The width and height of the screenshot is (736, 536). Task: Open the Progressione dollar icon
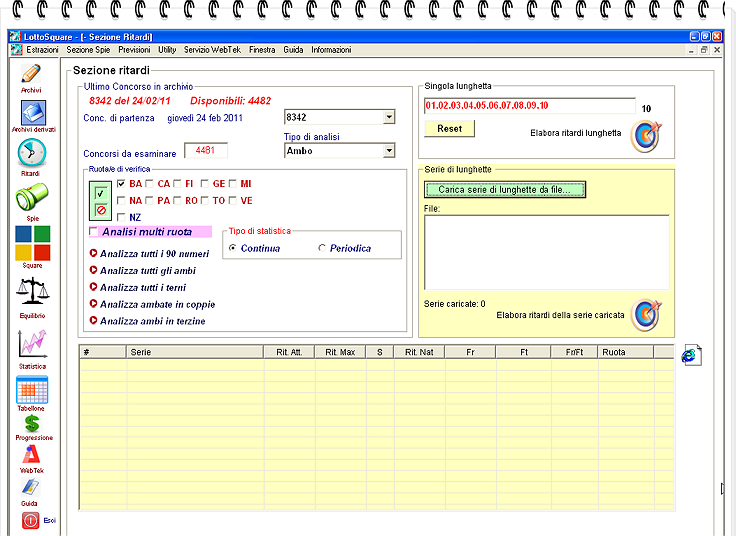coord(32,424)
